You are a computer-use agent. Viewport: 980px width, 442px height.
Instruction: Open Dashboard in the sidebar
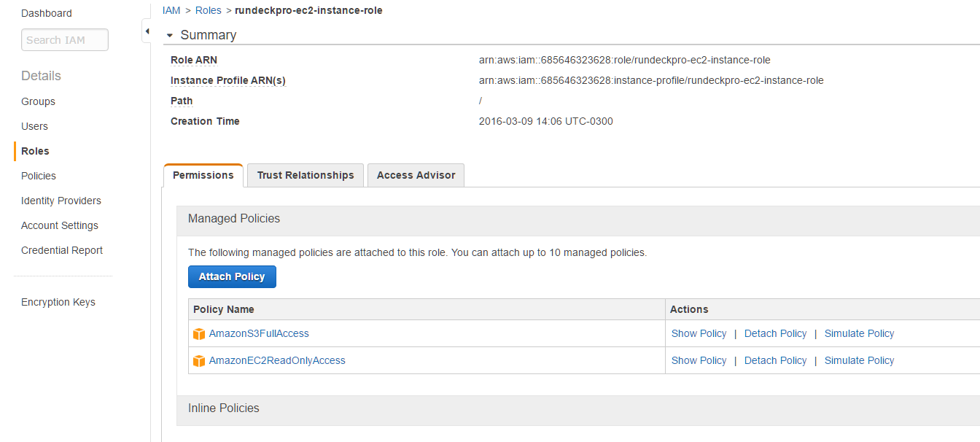[47, 13]
